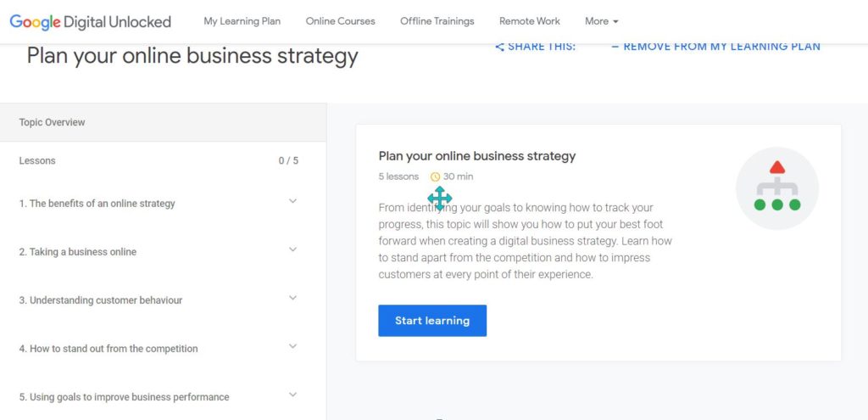Expand Using goals to improve business performance
Viewport: 868px width, 420px height.
(292, 395)
